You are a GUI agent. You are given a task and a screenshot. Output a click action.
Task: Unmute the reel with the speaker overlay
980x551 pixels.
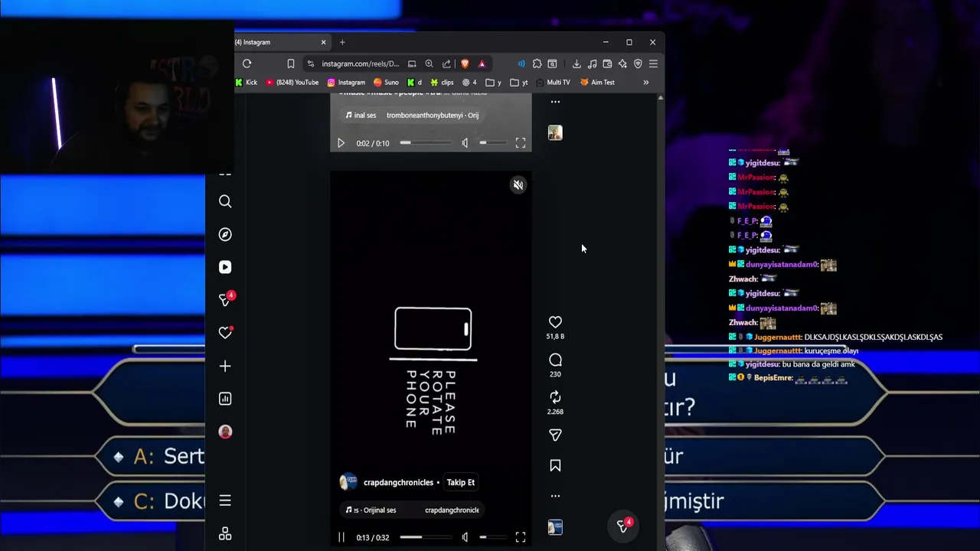pos(518,185)
